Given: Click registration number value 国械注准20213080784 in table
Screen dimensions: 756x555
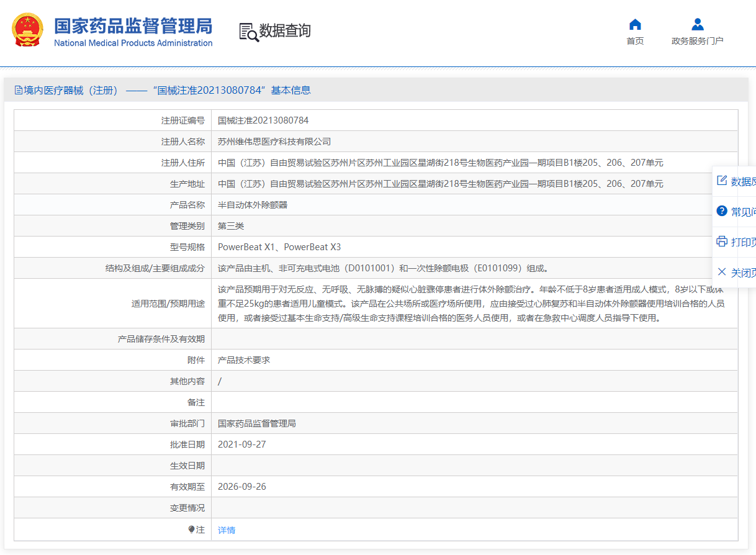Looking at the screenshot, I should (x=263, y=120).
